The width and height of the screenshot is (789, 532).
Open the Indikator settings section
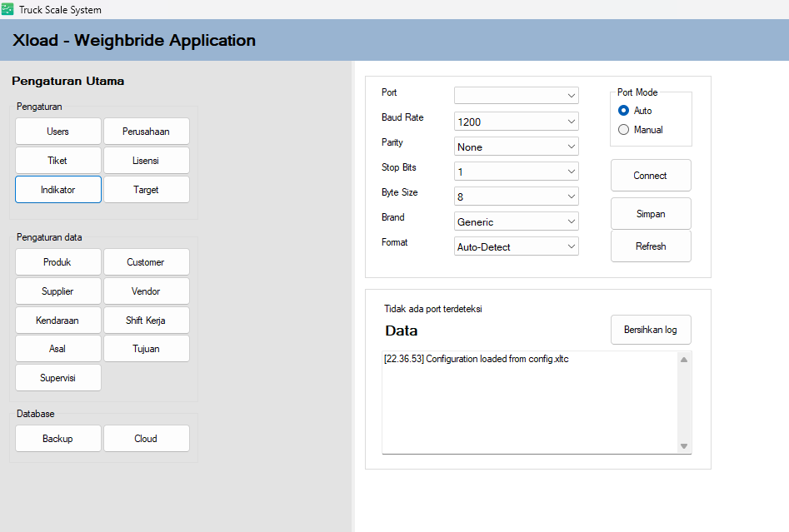coord(58,190)
